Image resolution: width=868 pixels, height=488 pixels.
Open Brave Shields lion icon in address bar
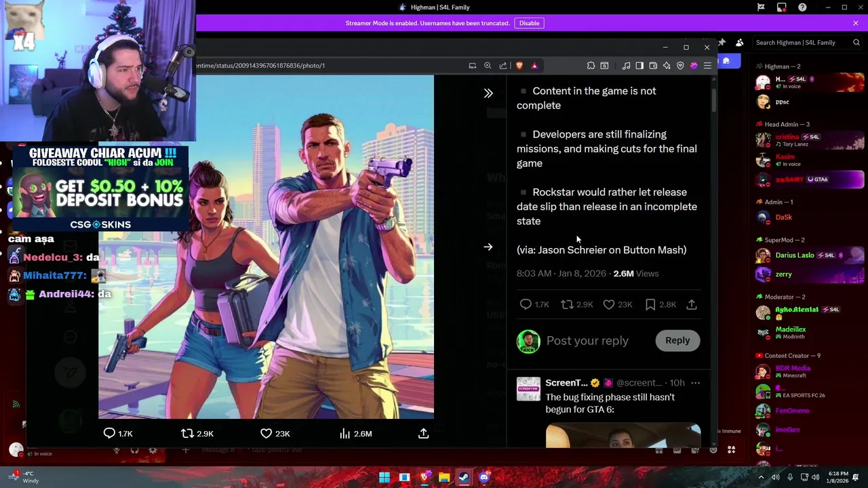pyautogui.click(x=519, y=66)
